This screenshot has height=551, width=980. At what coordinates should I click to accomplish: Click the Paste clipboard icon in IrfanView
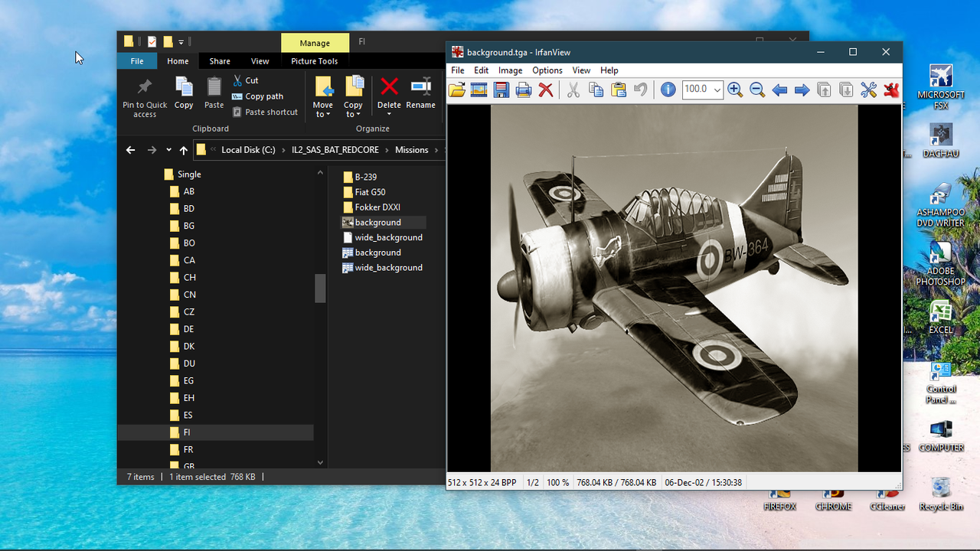[619, 90]
